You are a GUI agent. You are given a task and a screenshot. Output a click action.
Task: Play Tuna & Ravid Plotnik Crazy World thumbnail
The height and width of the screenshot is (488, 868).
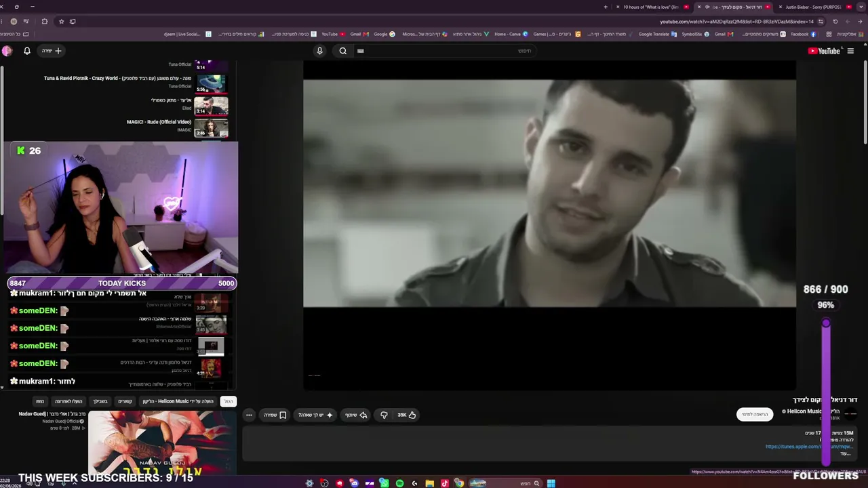211,83
